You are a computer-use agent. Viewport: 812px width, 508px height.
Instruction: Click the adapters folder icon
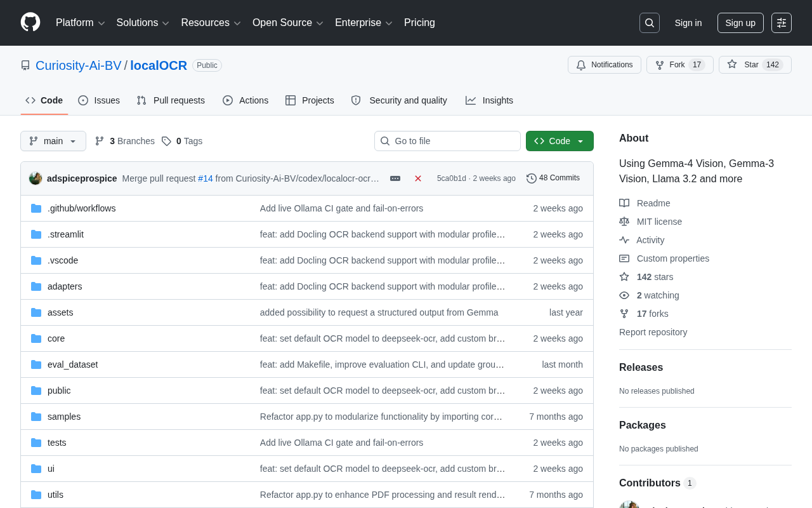(x=36, y=286)
